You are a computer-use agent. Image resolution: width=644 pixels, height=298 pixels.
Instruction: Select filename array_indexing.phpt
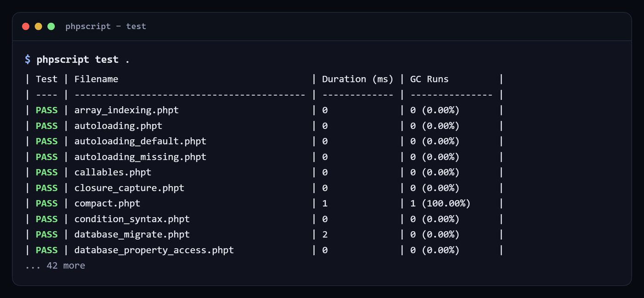[x=126, y=110]
